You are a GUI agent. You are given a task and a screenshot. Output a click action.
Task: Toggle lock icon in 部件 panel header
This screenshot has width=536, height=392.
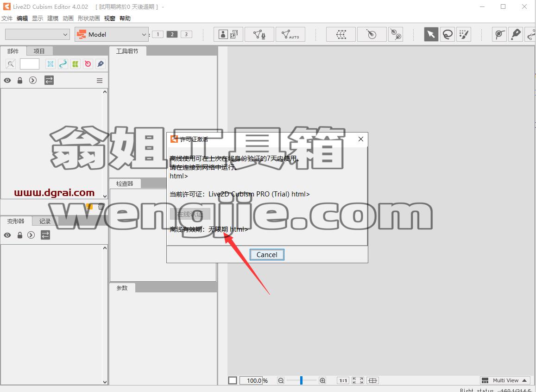[x=20, y=80]
